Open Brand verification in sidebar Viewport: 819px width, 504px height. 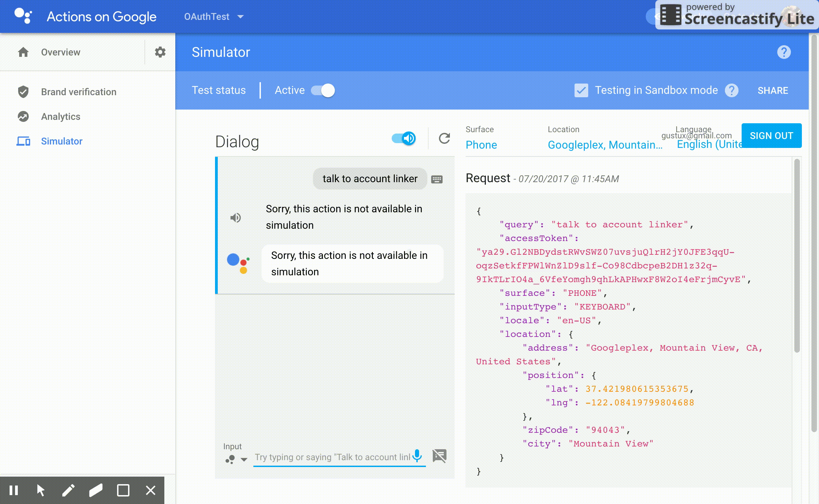[79, 92]
